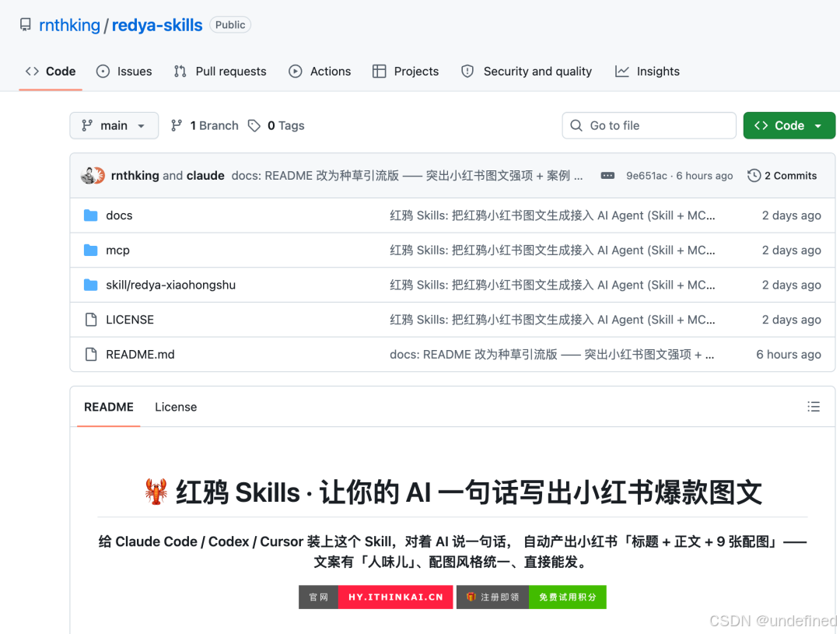This screenshot has height=634, width=840.
Task: Click the Actions play icon
Action: pyautogui.click(x=296, y=72)
